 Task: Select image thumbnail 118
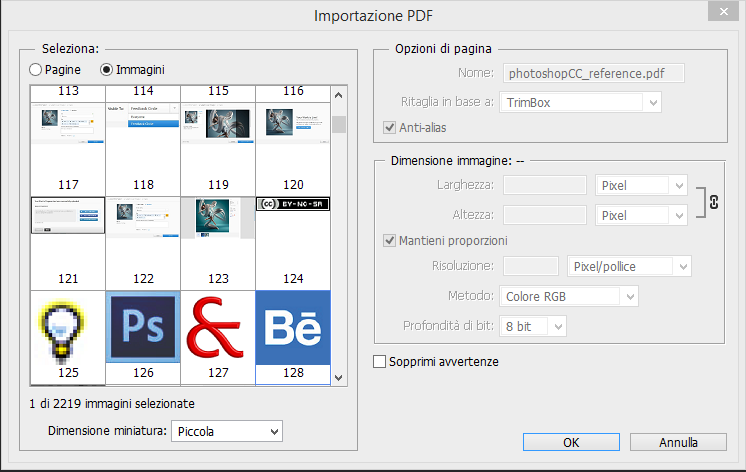coord(143,149)
